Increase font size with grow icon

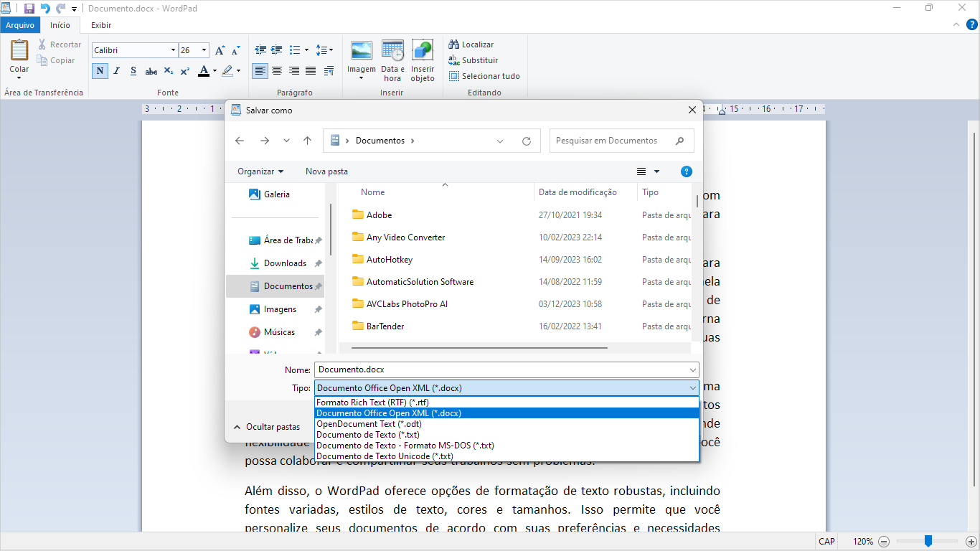[220, 50]
